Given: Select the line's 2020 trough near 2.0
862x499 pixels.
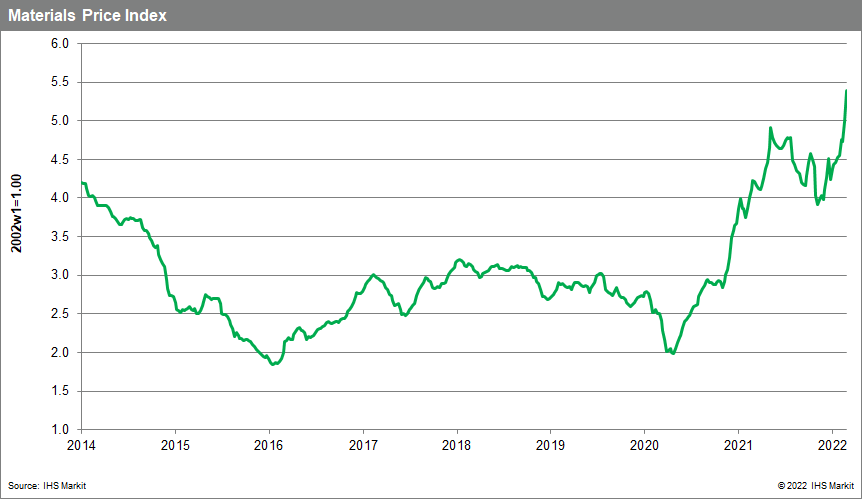Looking at the screenshot, I should 673,354.
